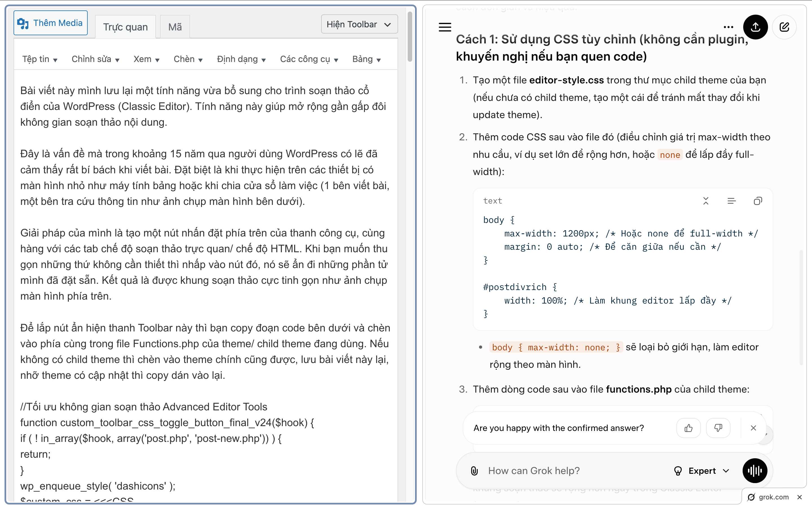The width and height of the screenshot is (812, 509).
Task: Start voice mode with waveform button
Action: pos(755,471)
